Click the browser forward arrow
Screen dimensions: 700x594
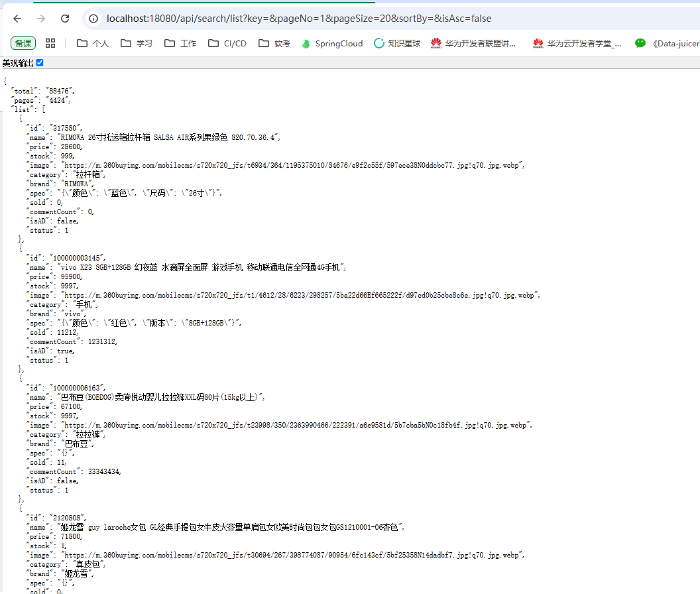point(41,19)
